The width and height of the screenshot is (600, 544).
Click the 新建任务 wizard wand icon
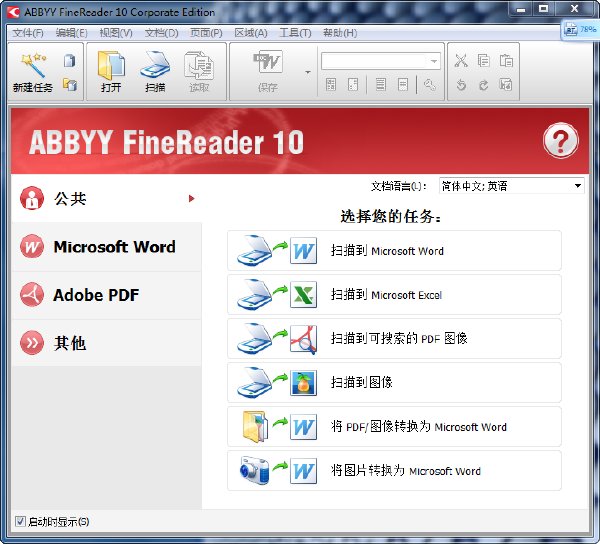click(33, 65)
